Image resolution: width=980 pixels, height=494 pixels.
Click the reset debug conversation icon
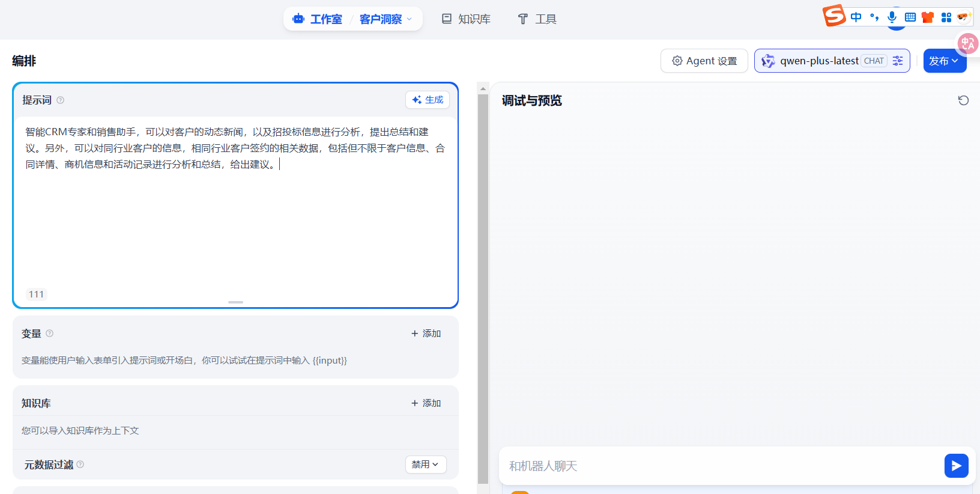pos(963,100)
